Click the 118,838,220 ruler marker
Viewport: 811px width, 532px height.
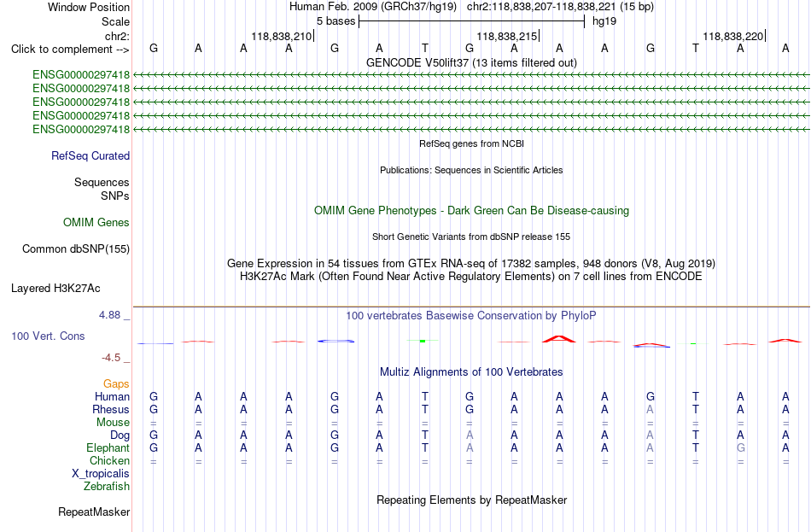[x=733, y=36]
